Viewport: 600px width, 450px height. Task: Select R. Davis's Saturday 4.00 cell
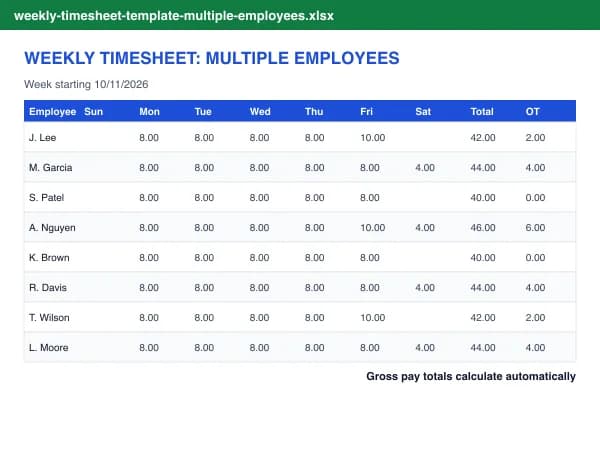425,287
